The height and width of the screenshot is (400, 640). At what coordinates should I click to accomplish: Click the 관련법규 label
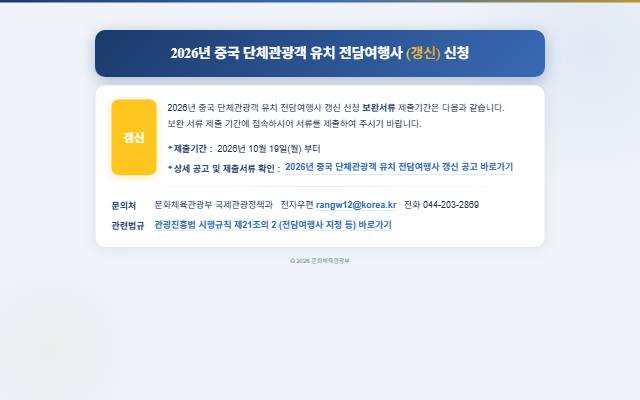pyautogui.click(x=128, y=225)
